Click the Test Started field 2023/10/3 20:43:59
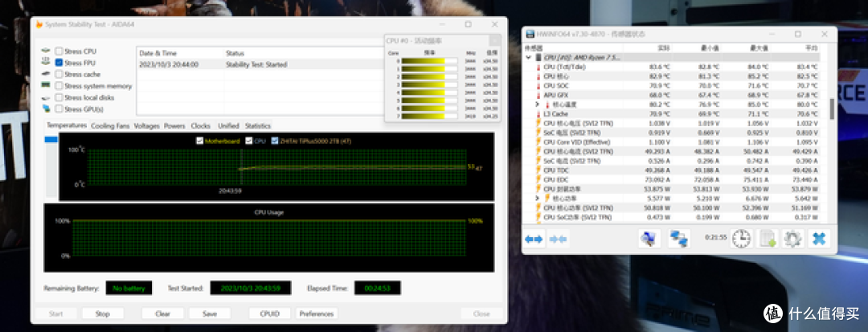The image size is (868, 332). 250,289
